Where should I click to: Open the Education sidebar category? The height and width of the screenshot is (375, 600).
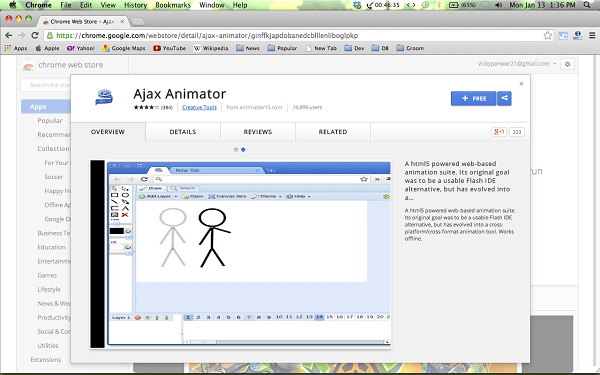[x=51, y=247]
